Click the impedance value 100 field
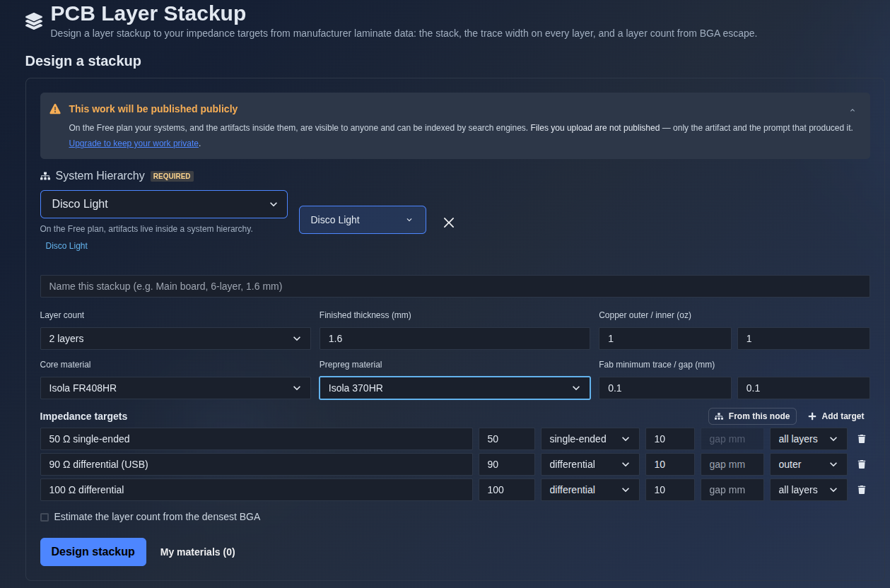Image resolution: width=890 pixels, height=588 pixels. point(507,490)
